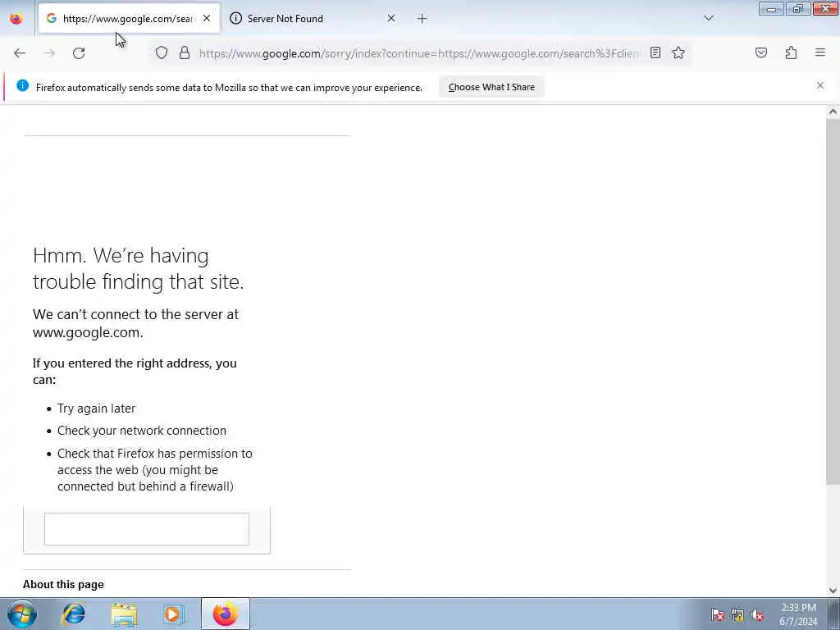Viewport: 840px width, 630px height.
Task: Open the Windows Start menu
Action: [22, 614]
